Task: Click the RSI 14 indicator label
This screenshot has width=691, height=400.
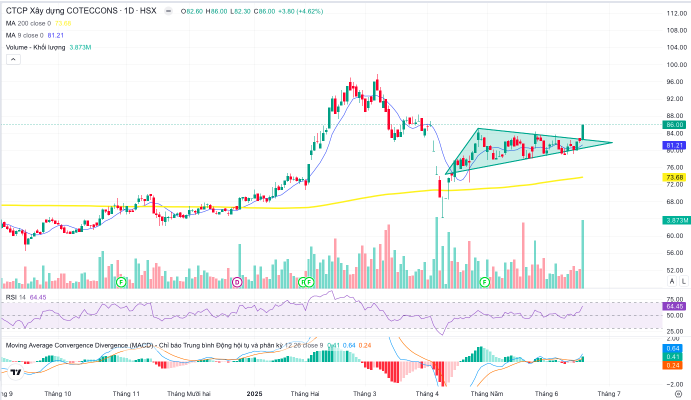Action: click(16, 297)
